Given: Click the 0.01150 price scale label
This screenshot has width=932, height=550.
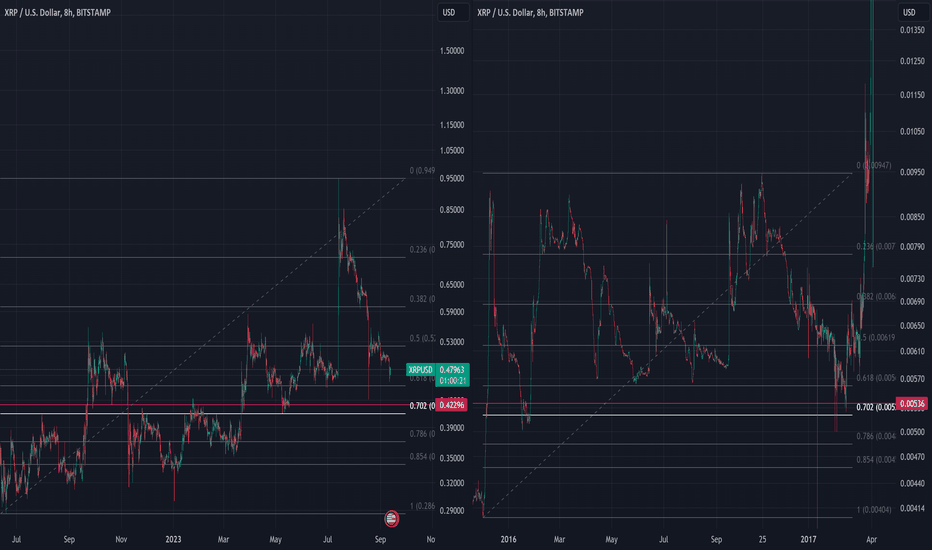Looking at the screenshot, I should click(912, 95).
